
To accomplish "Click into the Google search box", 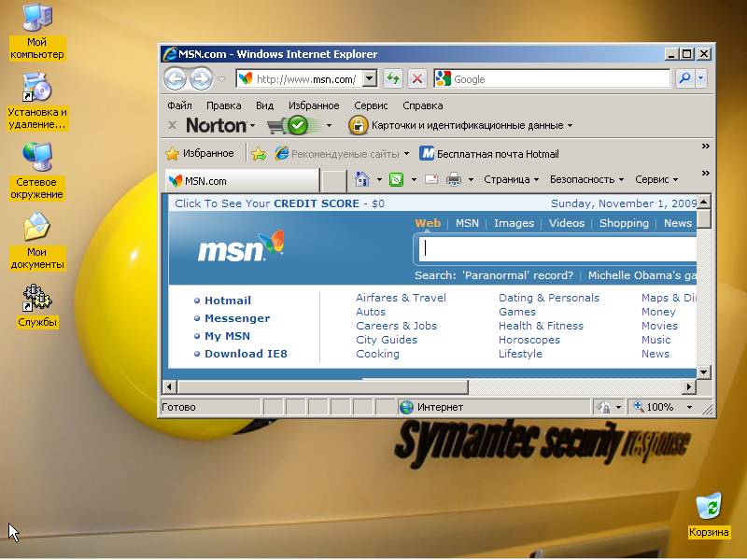I will click(x=560, y=79).
